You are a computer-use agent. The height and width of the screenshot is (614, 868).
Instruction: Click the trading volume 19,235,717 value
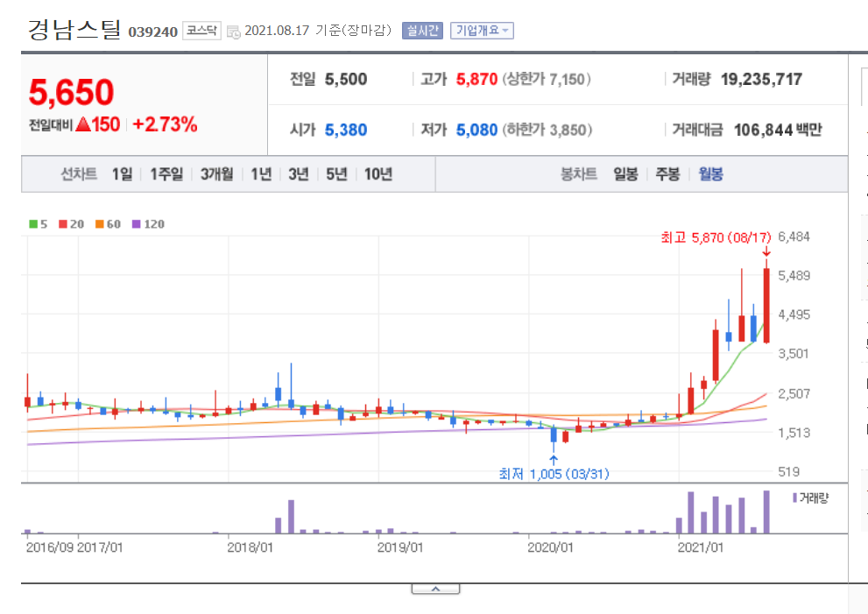click(x=761, y=79)
